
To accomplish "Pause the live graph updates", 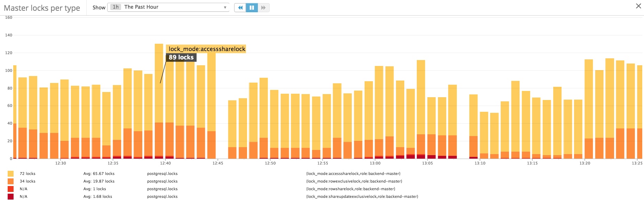I will [x=252, y=8].
